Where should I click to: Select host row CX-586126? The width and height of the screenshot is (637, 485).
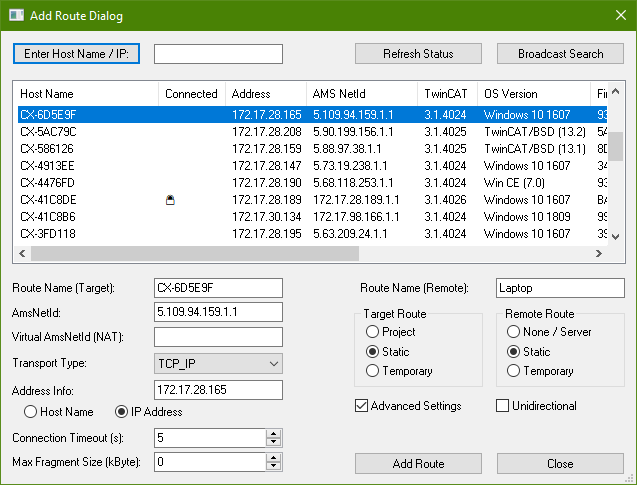[x=312, y=149]
